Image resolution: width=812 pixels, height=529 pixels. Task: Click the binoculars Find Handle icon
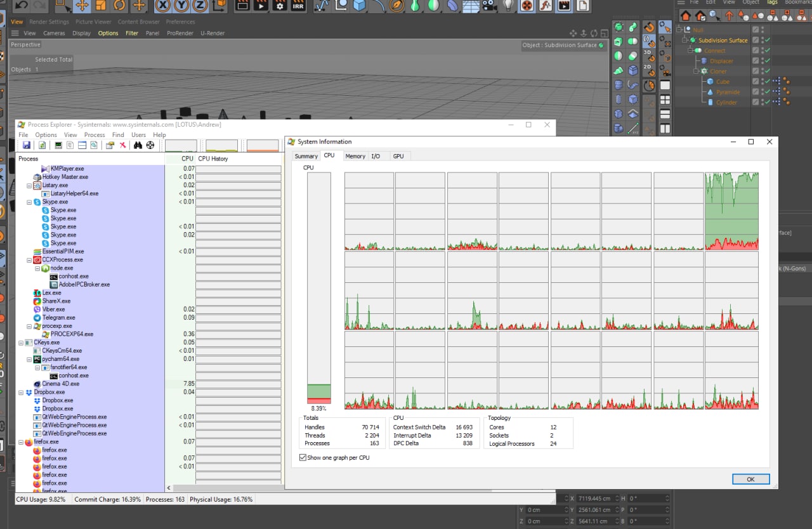tap(138, 145)
